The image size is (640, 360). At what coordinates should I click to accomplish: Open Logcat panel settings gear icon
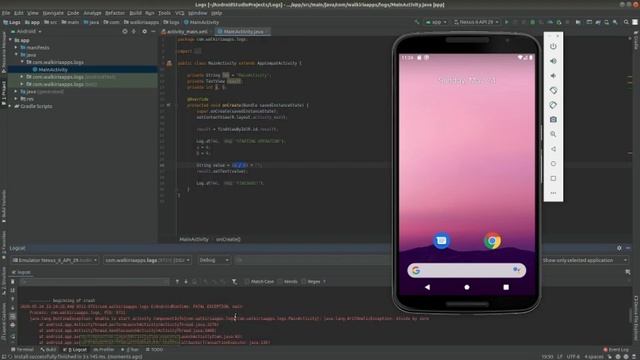[x=619, y=248]
